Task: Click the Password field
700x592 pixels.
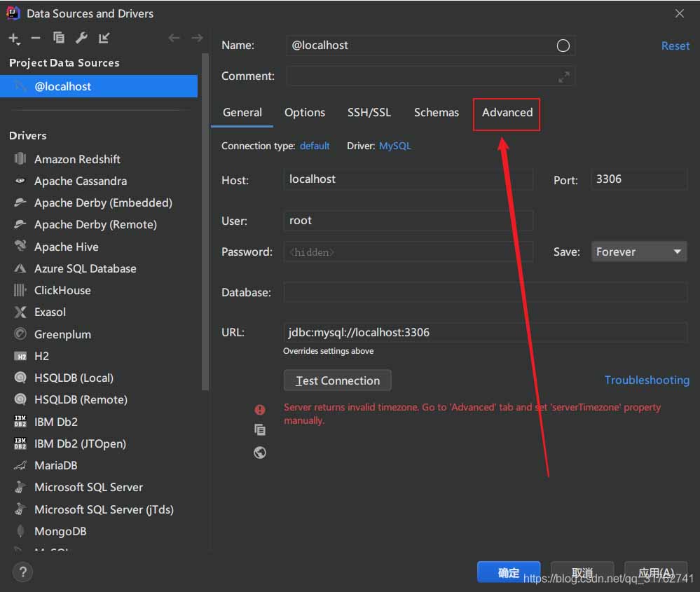Action: (408, 252)
